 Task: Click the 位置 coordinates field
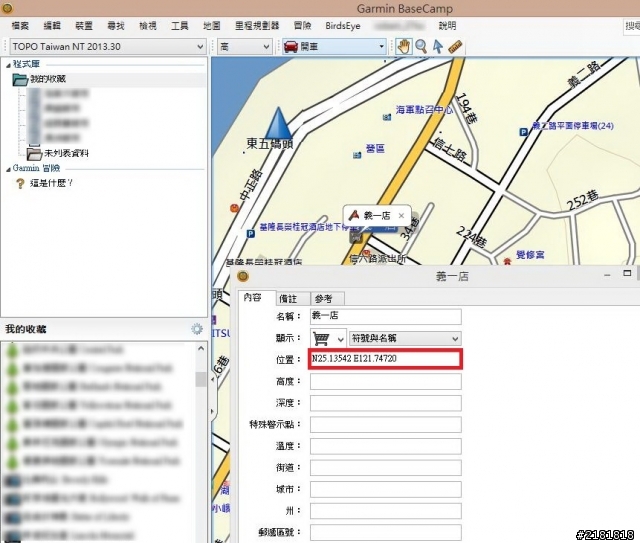pos(385,359)
